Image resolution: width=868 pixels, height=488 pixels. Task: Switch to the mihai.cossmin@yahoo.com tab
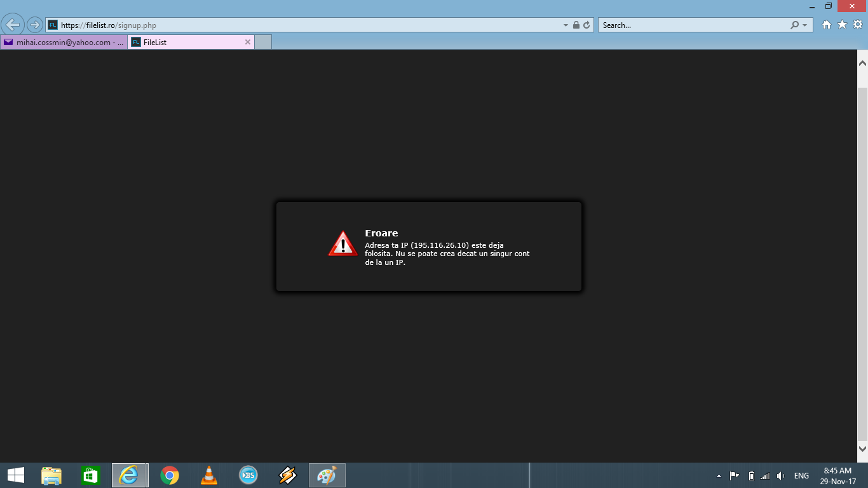pyautogui.click(x=64, y=42)
